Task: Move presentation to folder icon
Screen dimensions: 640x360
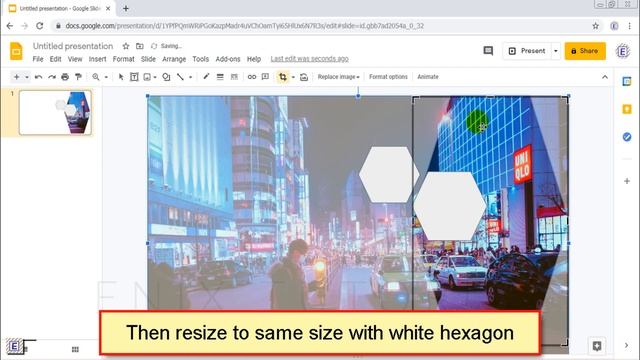Action: point(140,46)
